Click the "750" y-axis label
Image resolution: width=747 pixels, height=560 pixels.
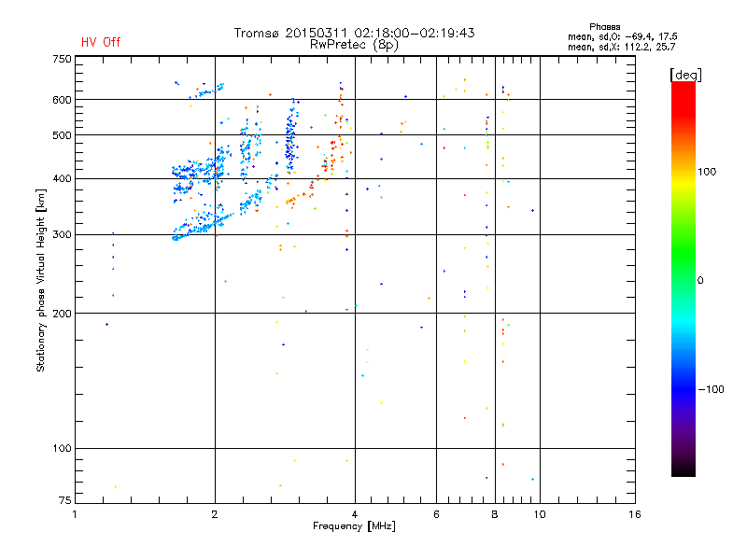pos(62,59)
